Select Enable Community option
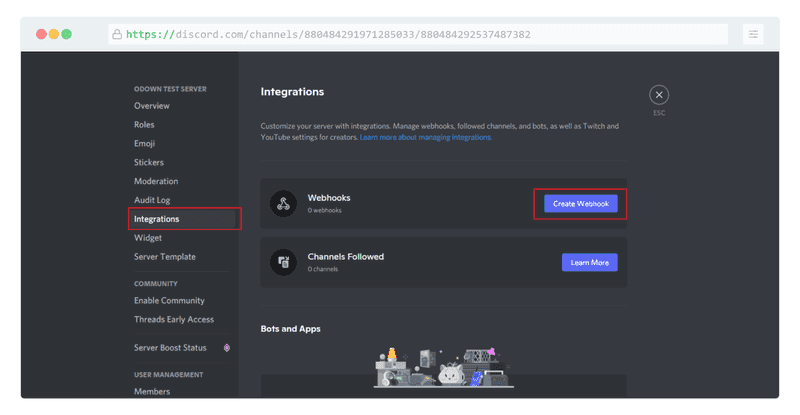Viewport: 800px width, 415px height. pyautogui.click(x=169, y=301)
